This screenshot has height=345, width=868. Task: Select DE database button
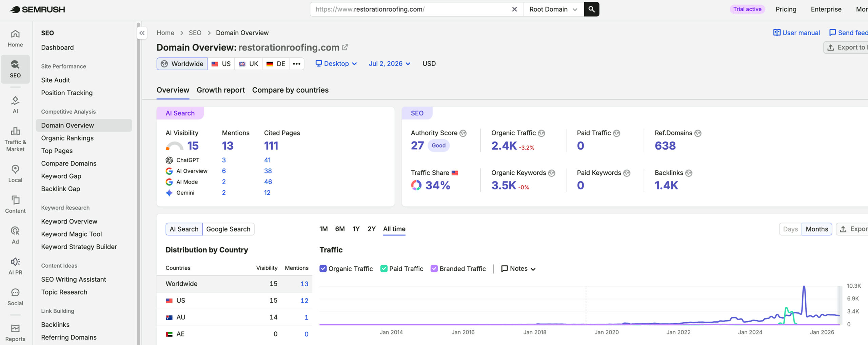[276, 64]
